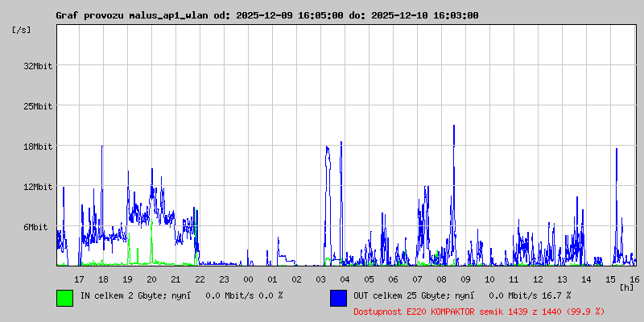Click the '12' hour label on x-axis
This screenshot has width=644, height=322.
[x=538, y=279]
